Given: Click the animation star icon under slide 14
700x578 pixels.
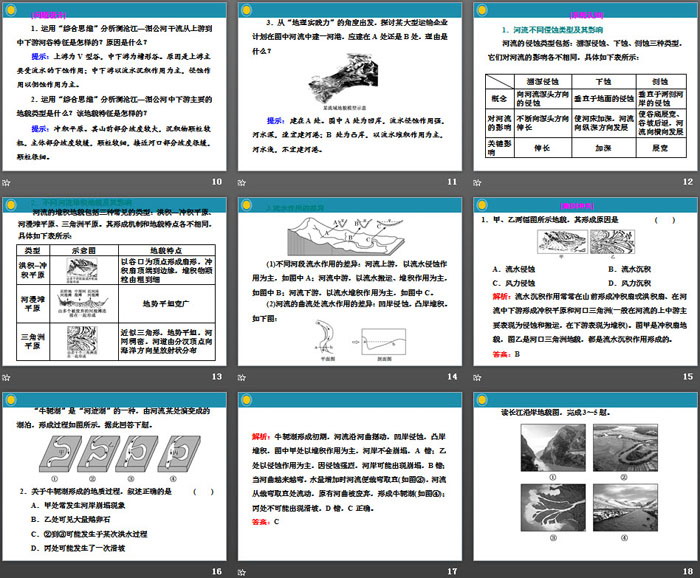Looking at the screenshot, I should 242,377.
